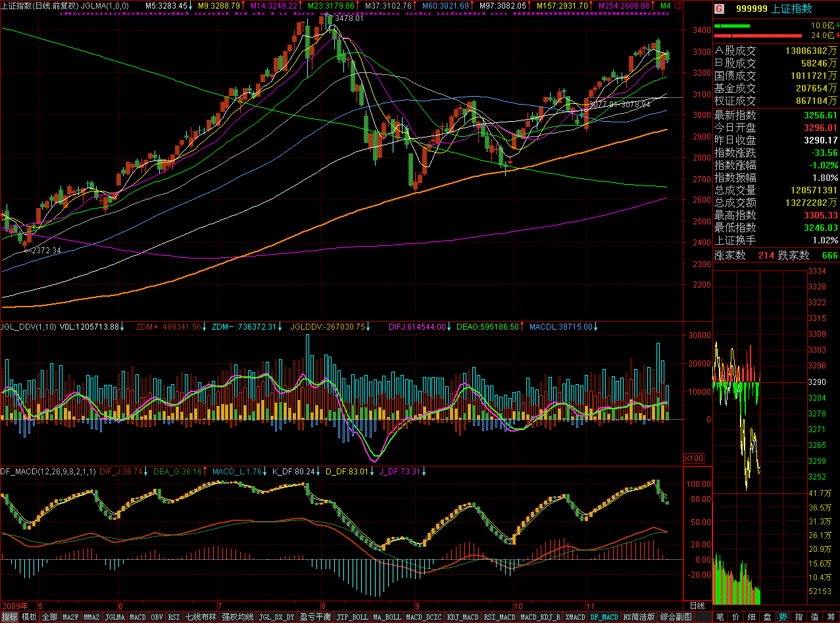Click the M157:2931.70 moving average value
Image resolution: width=840 pixels, height=623 pixels.
[x=562, y=5]
